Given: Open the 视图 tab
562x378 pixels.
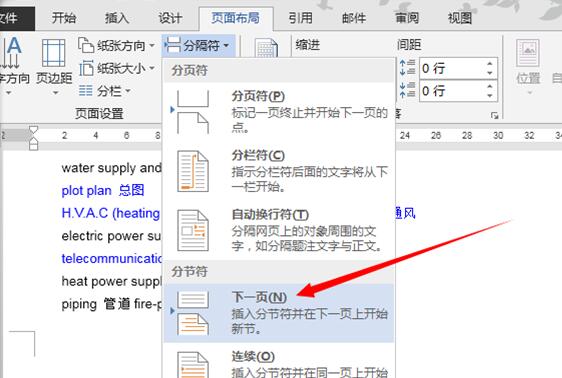Looking at the screenshot, I should 460,18.
